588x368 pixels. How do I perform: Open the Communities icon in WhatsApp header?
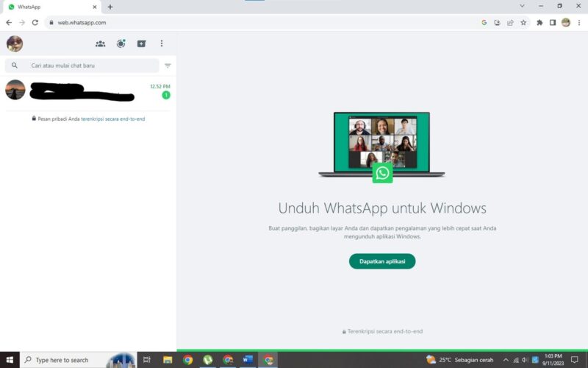coord(100,43)
